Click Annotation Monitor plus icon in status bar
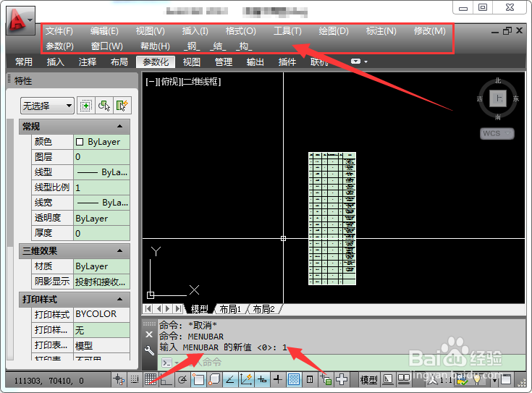Image resolution: width=532 pixels, height=393 pixels. [x=342, y=379]
